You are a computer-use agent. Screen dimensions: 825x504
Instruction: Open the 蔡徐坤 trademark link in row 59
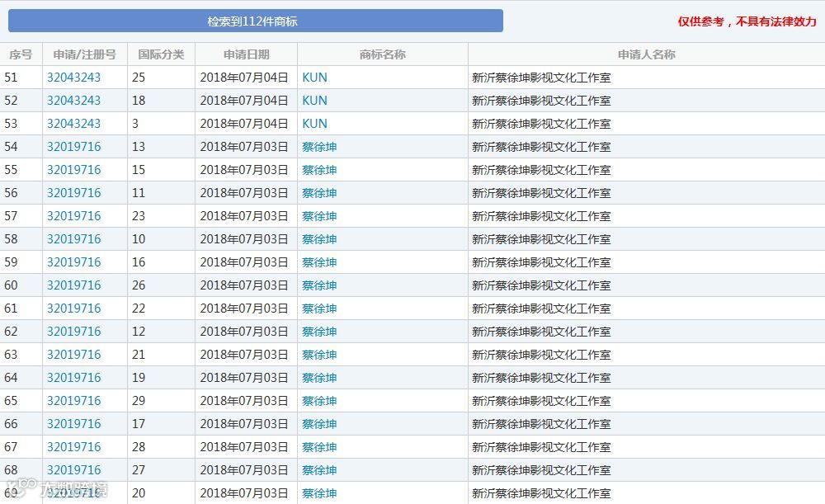(319, 262)
